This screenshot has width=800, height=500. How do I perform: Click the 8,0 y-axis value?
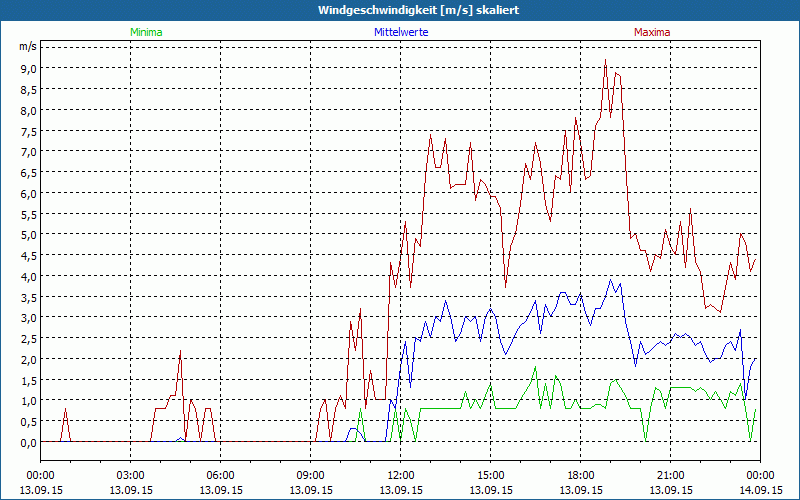click(x=29, y=110)
